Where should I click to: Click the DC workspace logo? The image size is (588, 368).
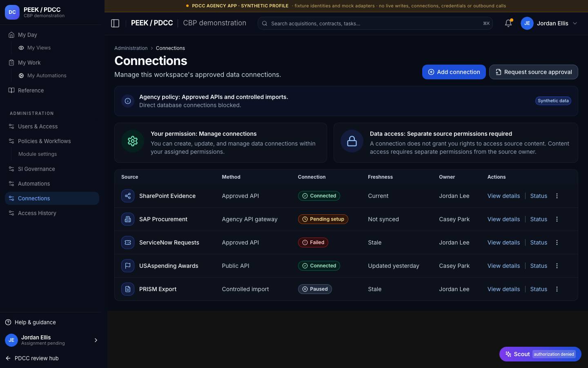pyautogui.click(x=12, y=12)
